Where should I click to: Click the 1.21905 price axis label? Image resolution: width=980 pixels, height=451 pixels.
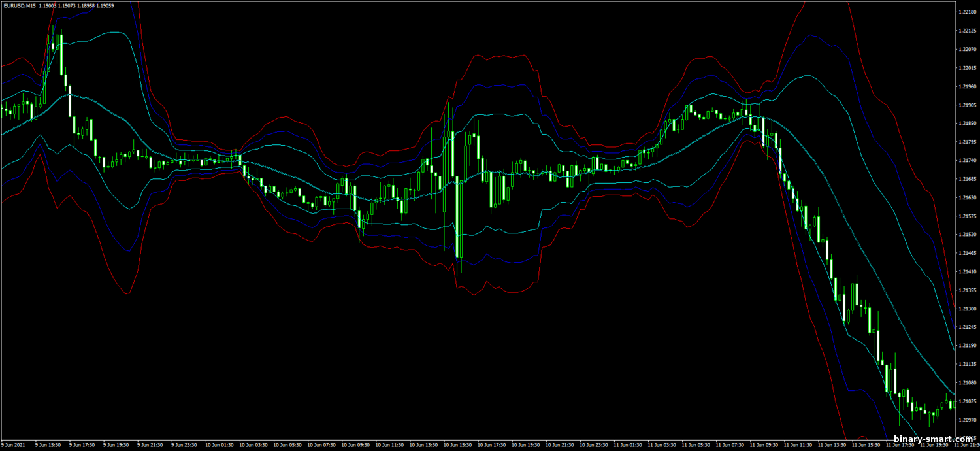click(968, 105)
